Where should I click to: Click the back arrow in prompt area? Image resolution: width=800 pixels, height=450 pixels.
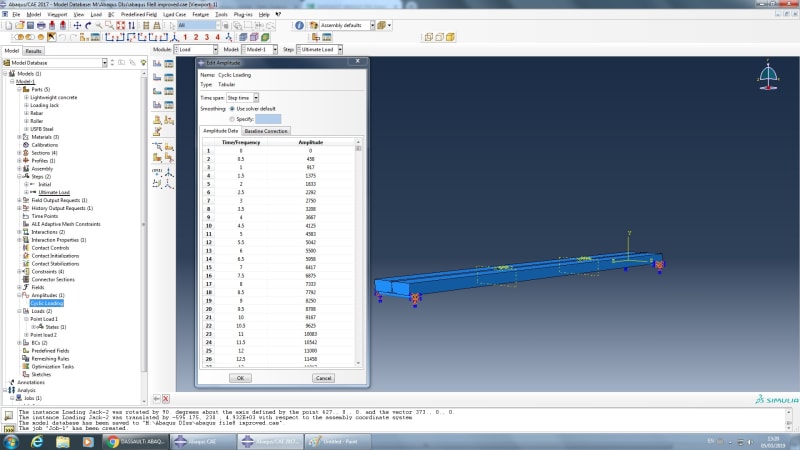click(157, 399)
